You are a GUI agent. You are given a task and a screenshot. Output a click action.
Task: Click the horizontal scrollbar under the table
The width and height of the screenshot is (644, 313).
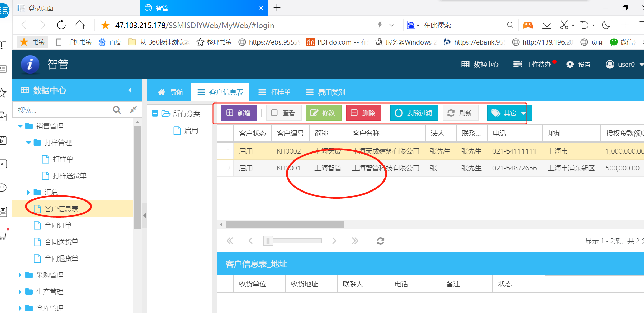pyautogui.click(x=285, y=225)
